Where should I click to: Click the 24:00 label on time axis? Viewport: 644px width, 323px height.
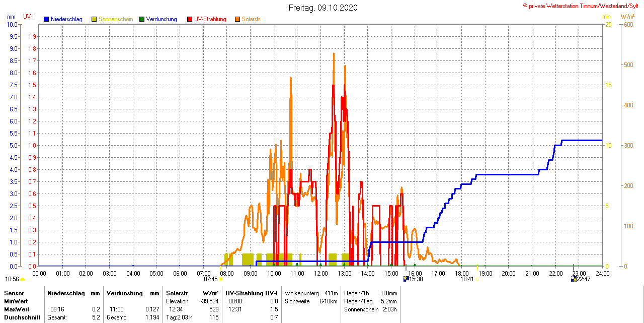pos(602,274)
